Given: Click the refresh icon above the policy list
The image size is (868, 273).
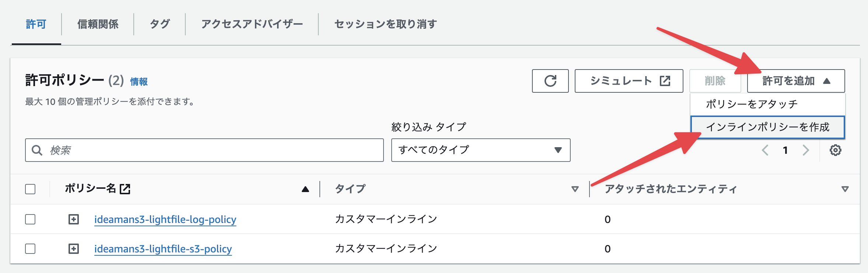Looking at the screenshot, I should coord(550,81).
